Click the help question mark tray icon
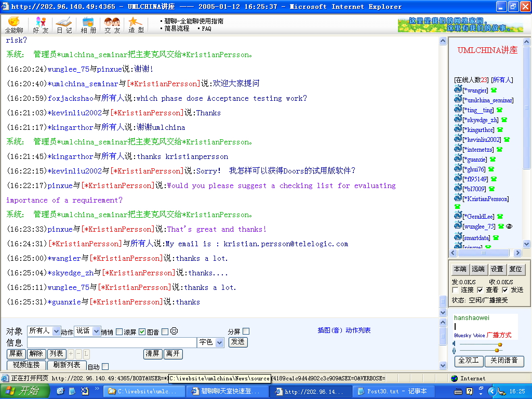532x399 pixels. (x=470, y=392)
